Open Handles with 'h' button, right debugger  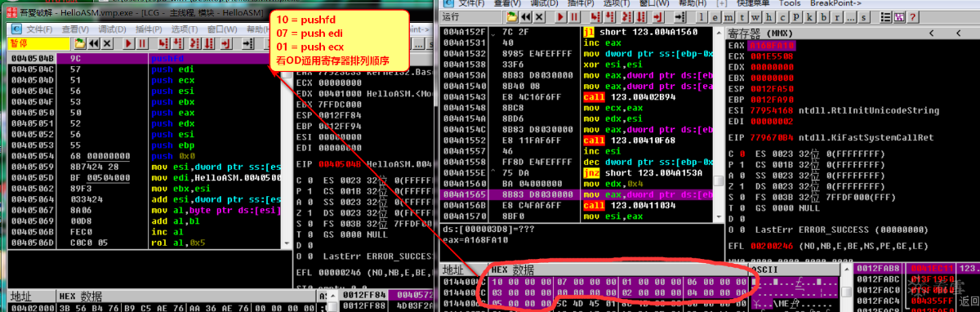pyautogui.click(x=768, y=17)
